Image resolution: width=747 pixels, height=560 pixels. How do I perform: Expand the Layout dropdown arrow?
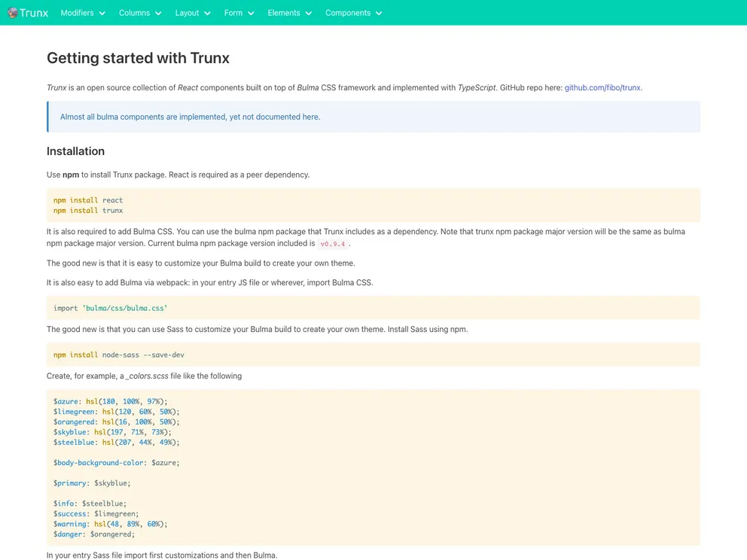point(207,13)
